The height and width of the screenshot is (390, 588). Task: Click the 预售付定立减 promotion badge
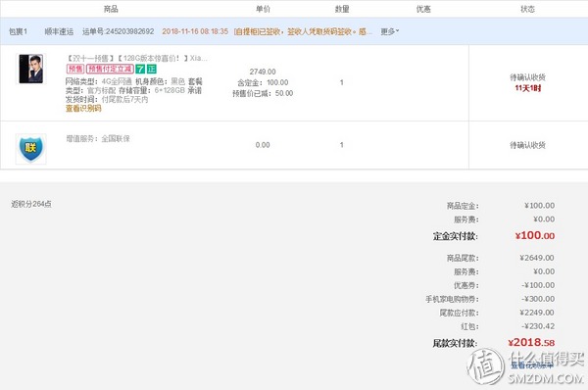click(110, 69)
